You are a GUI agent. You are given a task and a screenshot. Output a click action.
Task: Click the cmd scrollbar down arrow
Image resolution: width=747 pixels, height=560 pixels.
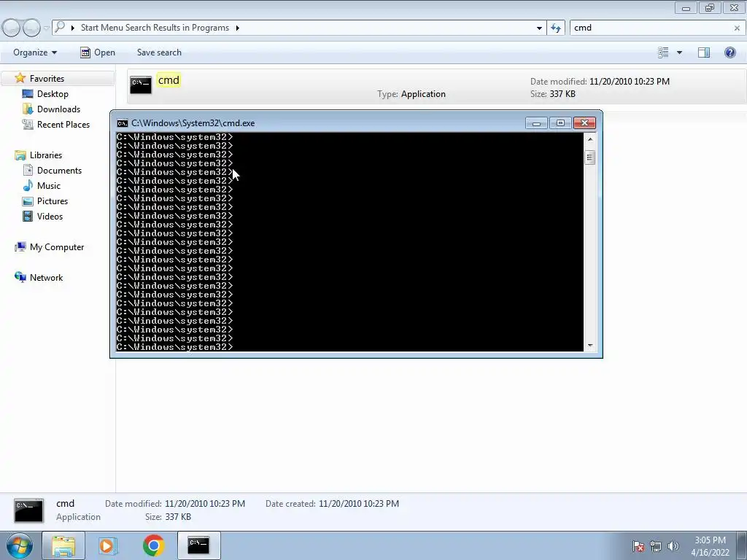tap(589, 346)
